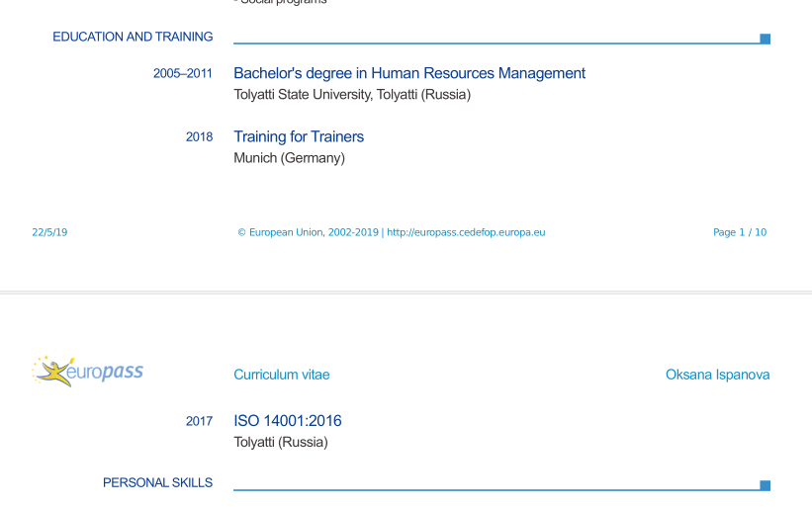Viewport: 812px width, 507px height.
Task: Click the Bachelor's degree in Human Resources Management title
Action: pos(408,73)
